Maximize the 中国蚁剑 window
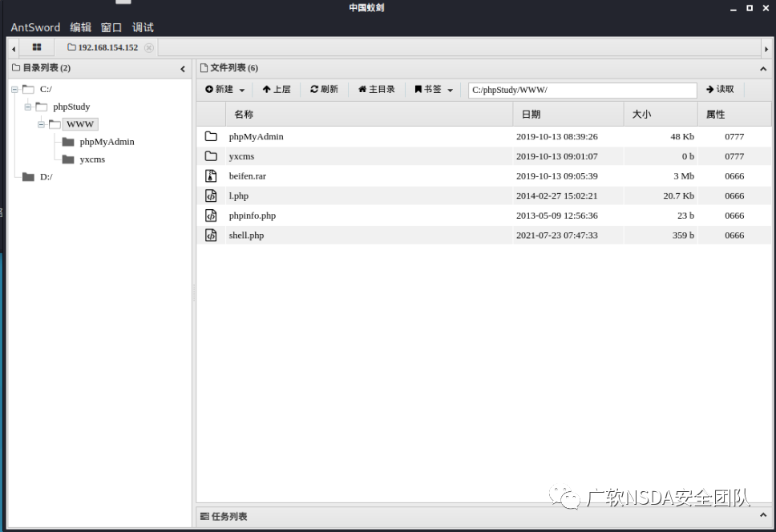 750,8
